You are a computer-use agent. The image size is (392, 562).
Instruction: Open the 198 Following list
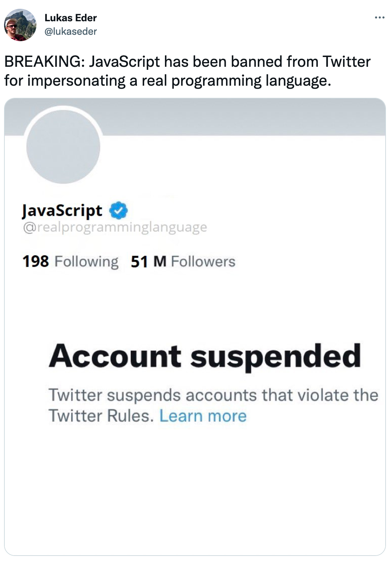click(70, 261)
